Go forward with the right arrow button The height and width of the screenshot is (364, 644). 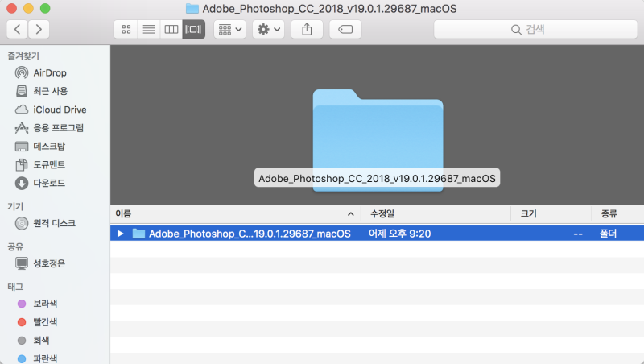click(x=39, y=29)
